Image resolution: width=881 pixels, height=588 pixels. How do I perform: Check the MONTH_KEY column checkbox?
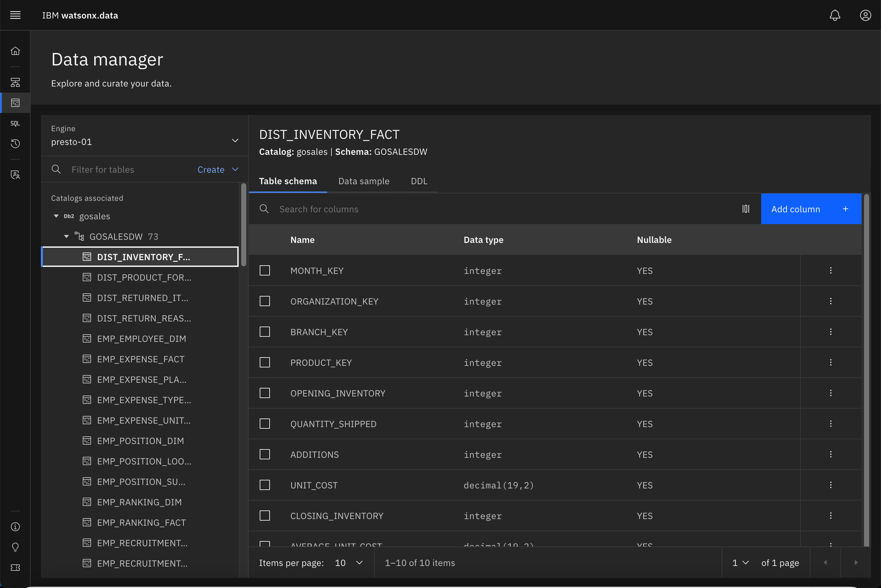(x=265, y=270)
